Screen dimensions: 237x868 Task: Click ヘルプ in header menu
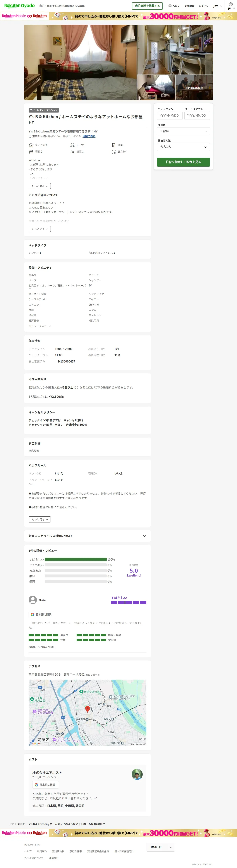click(x=176, y=6)
